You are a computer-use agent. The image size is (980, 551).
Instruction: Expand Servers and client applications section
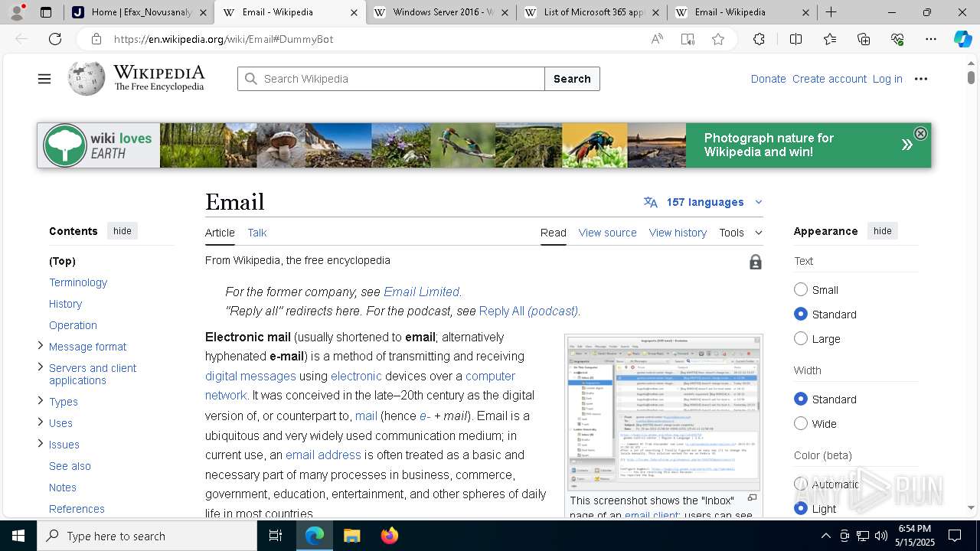[x=41, y=367]
